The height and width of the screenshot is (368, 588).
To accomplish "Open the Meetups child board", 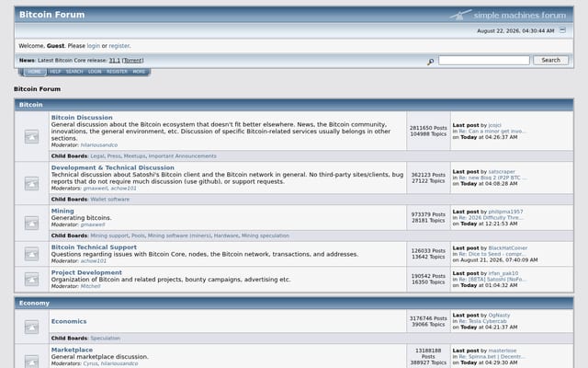I will tap(135, 156).
